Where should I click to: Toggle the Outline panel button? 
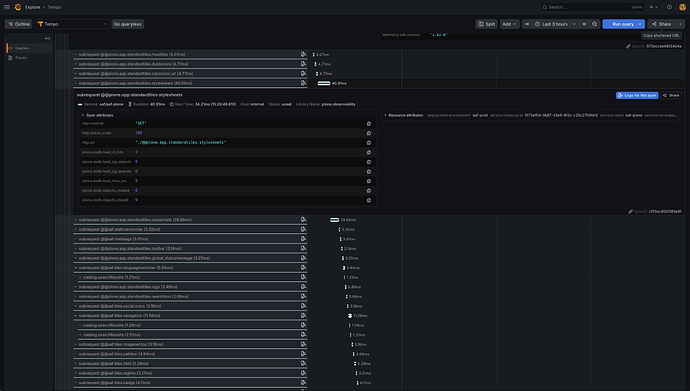[18, 24]
